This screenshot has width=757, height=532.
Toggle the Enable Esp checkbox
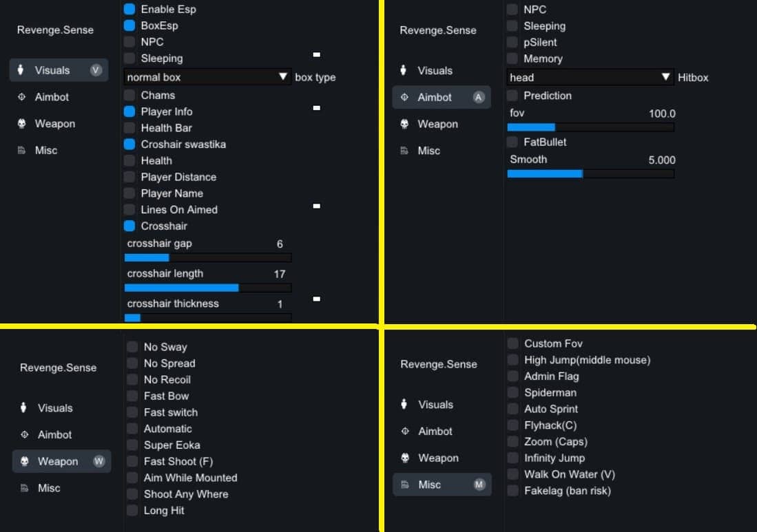coord(129,9)
